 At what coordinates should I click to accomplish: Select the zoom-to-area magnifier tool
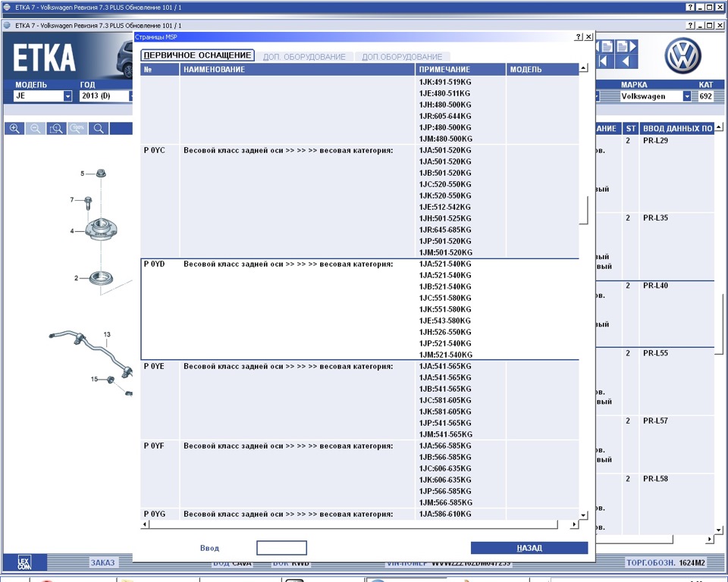pos(56,129)
